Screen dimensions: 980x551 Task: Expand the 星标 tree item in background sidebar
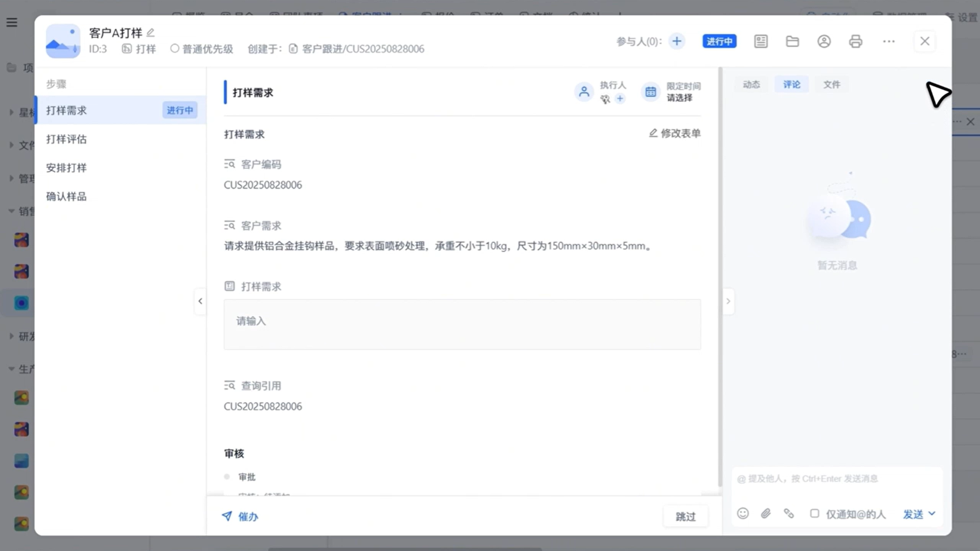[11, 112]
